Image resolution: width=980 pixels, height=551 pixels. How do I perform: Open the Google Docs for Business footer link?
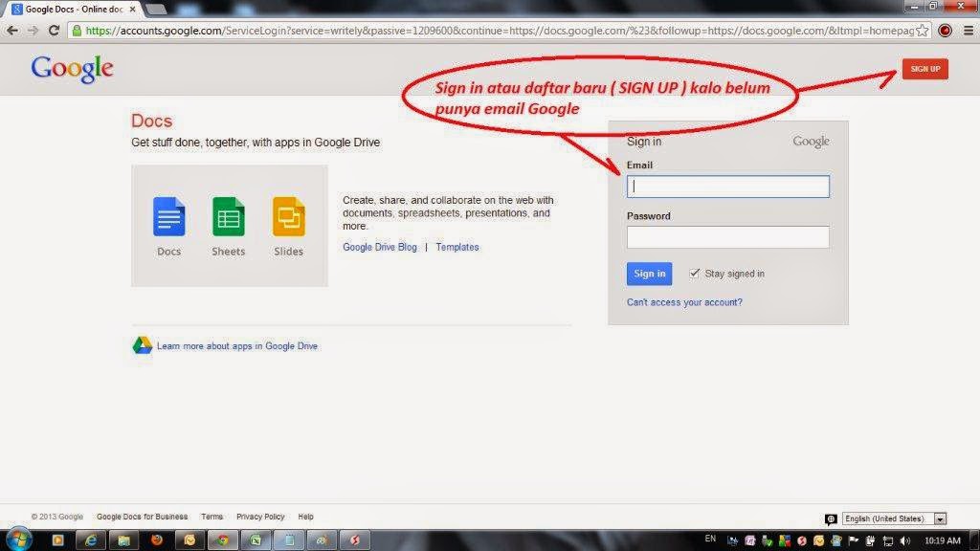coord(142,517)
